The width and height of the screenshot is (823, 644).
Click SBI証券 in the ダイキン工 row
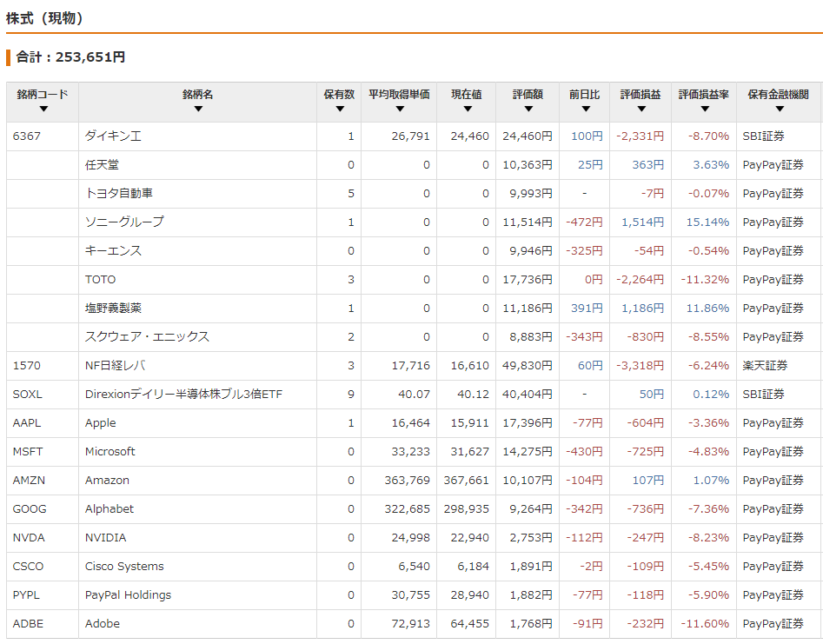(763, 136)
